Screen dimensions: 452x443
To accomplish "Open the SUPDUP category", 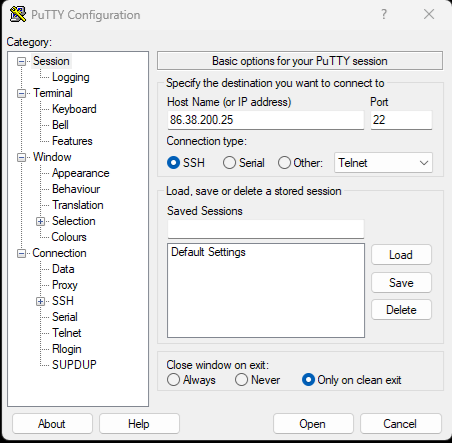I will click(74, 365).
